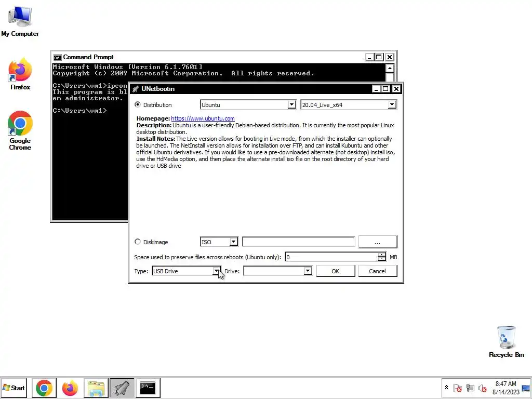Screen dimensions: 532x399
Task: Select the Distribution radio option
Action: tap(137, 104)
